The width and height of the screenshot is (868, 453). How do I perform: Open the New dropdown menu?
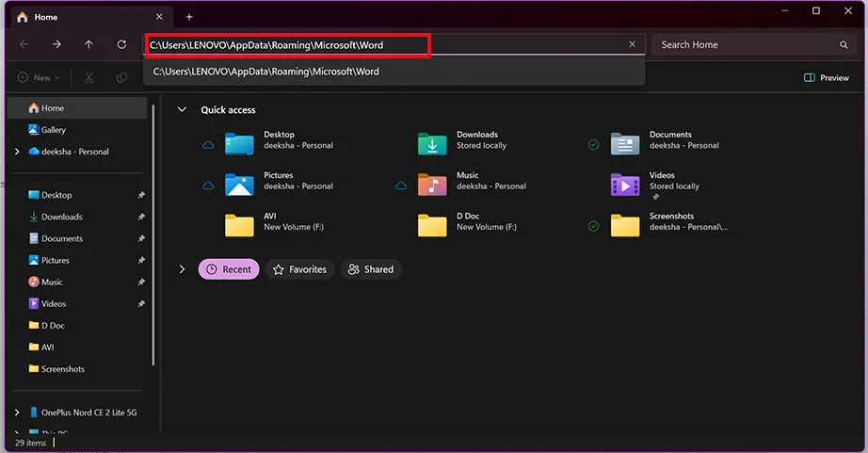39,77
